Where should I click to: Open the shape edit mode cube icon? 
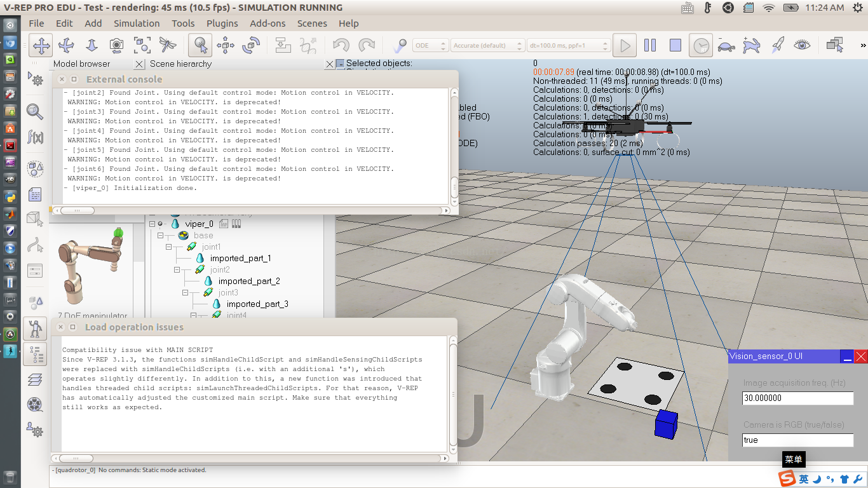click(35, 219)
